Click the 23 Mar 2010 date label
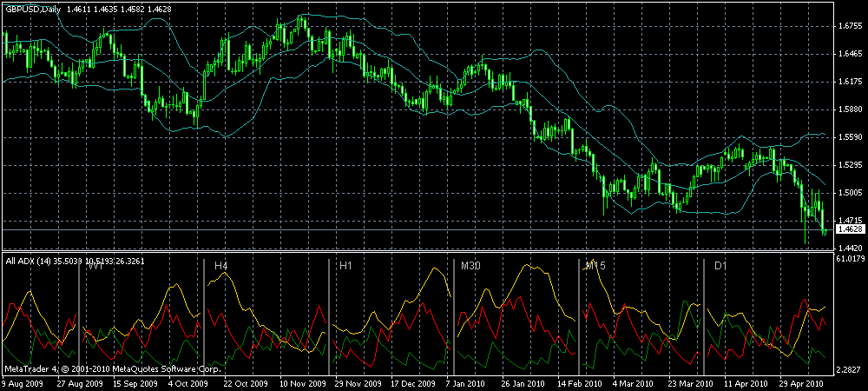Viewport: 868px width, 391px height. pyautogui.click(x=689, y=383)
